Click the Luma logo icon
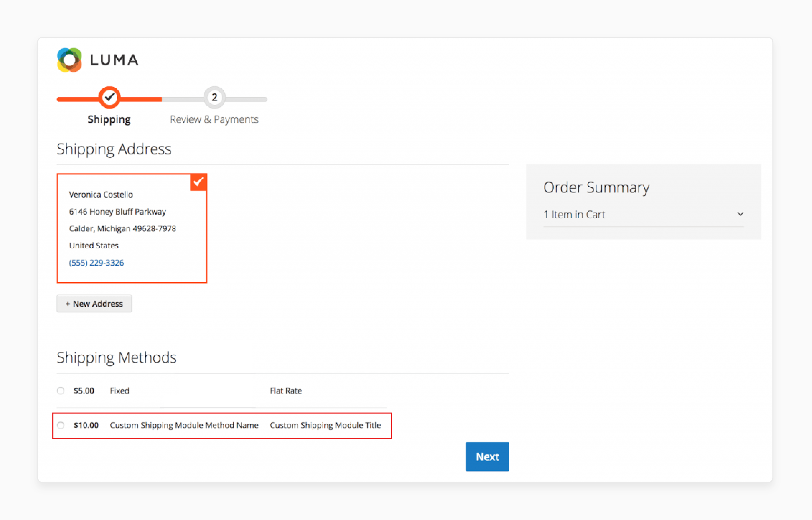 pyautogui.click(x=69, y=60)
